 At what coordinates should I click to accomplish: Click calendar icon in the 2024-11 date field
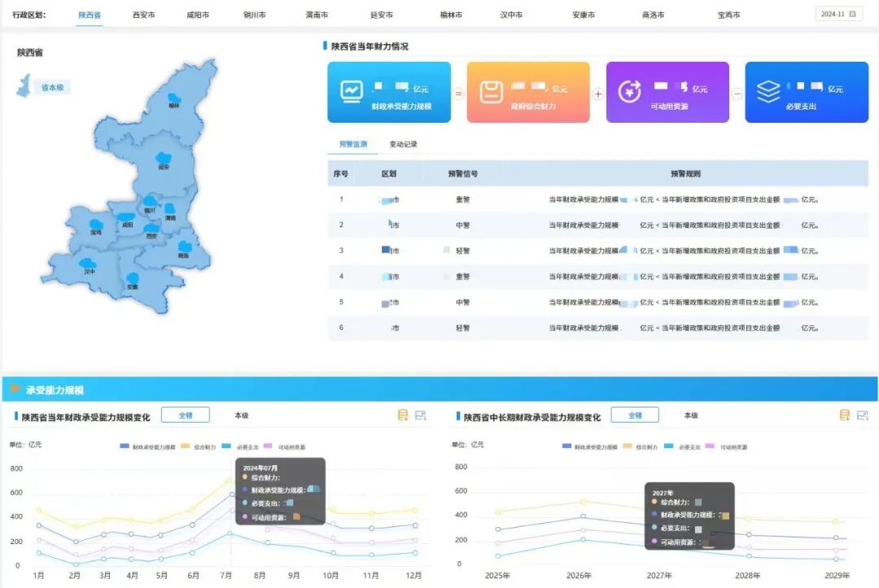coord(853,14)
